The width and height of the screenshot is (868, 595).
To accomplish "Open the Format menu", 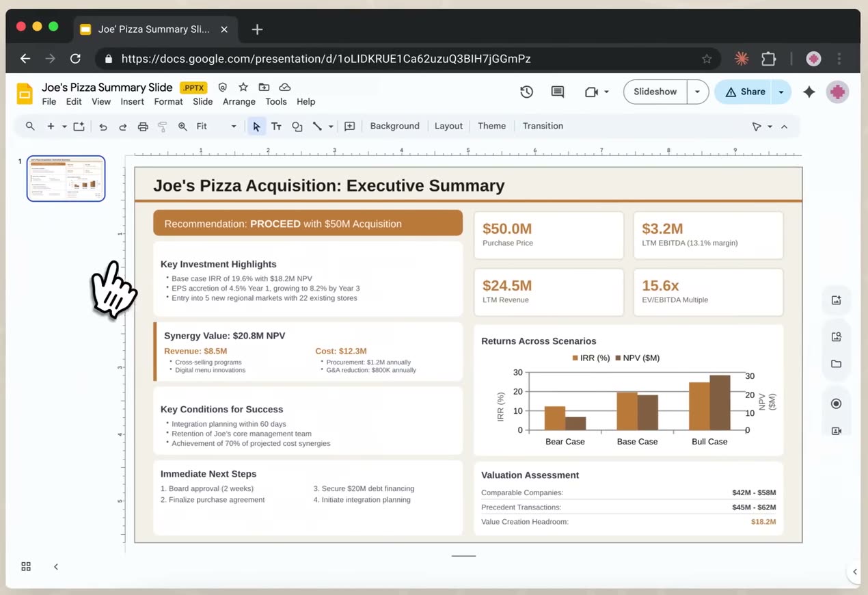I will (168, 101).
